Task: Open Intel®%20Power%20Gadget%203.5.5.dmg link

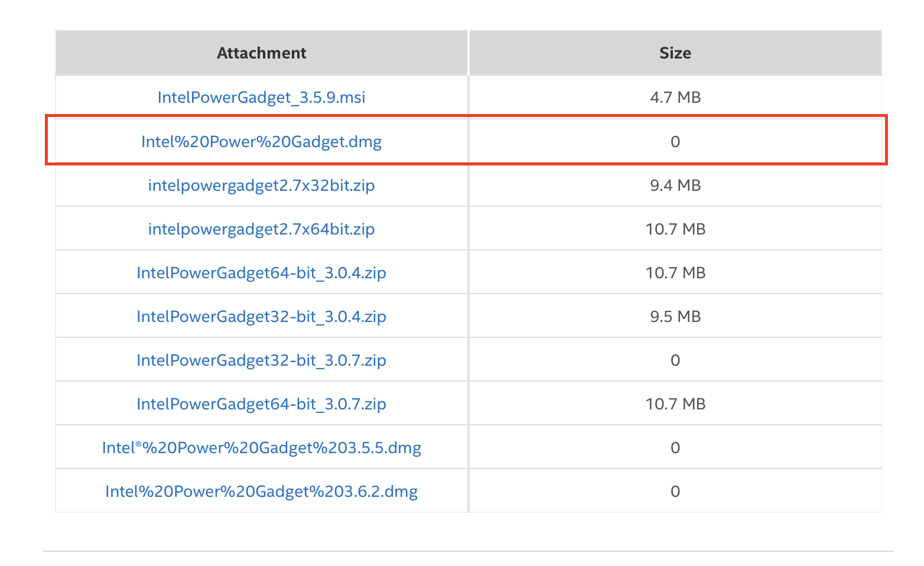Action: point(261,448)
